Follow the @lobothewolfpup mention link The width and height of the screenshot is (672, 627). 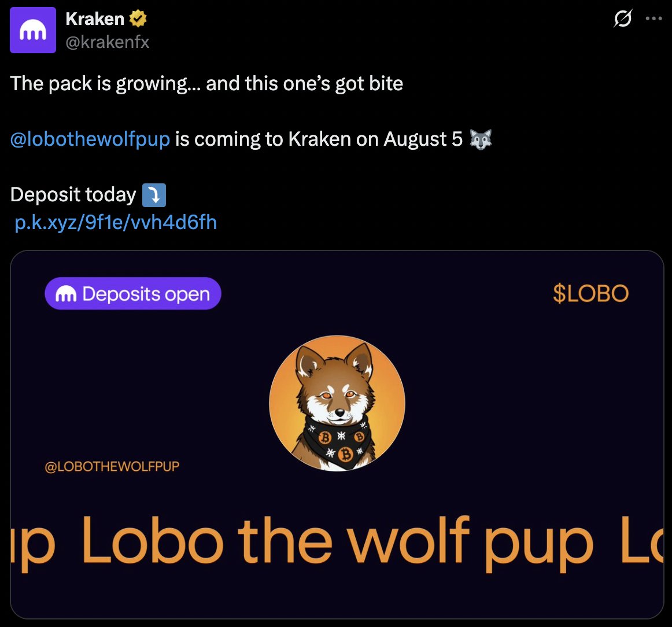click(x=90, y=139)
